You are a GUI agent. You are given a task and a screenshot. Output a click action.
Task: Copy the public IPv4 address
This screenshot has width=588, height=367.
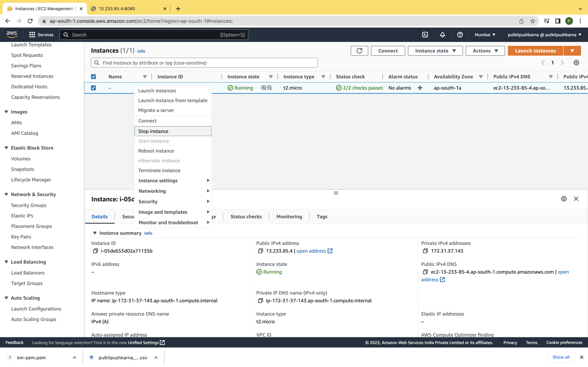(260, 251)
